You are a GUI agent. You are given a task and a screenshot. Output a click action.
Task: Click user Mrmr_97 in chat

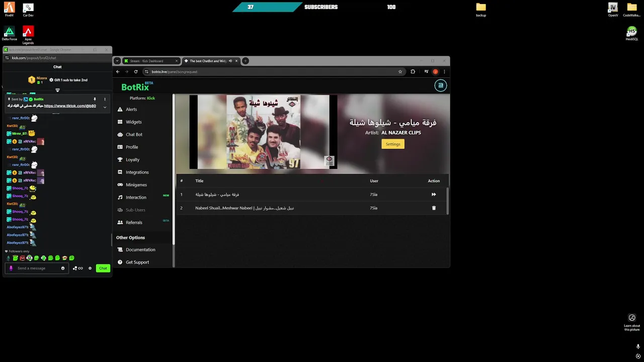(x=20, y=134)
